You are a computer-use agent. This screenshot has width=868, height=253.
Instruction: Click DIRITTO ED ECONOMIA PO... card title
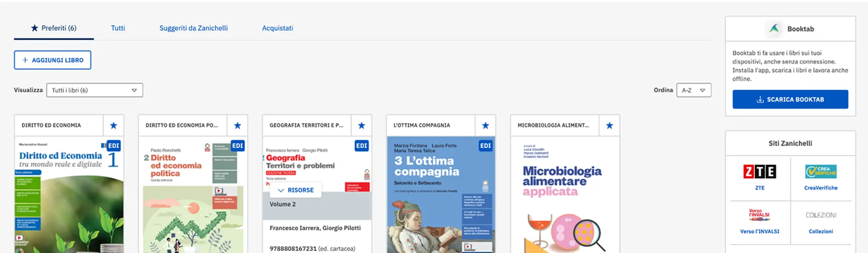182,126
